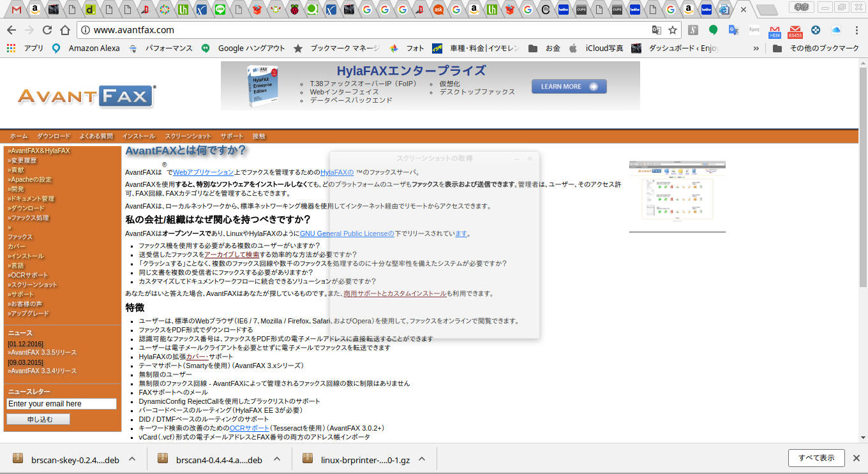Switch to the LINE tab
868x474 pixels.
(220, 10)
